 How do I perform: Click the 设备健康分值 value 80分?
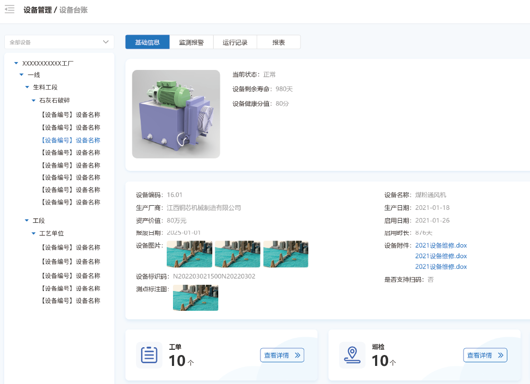point(282,103)
